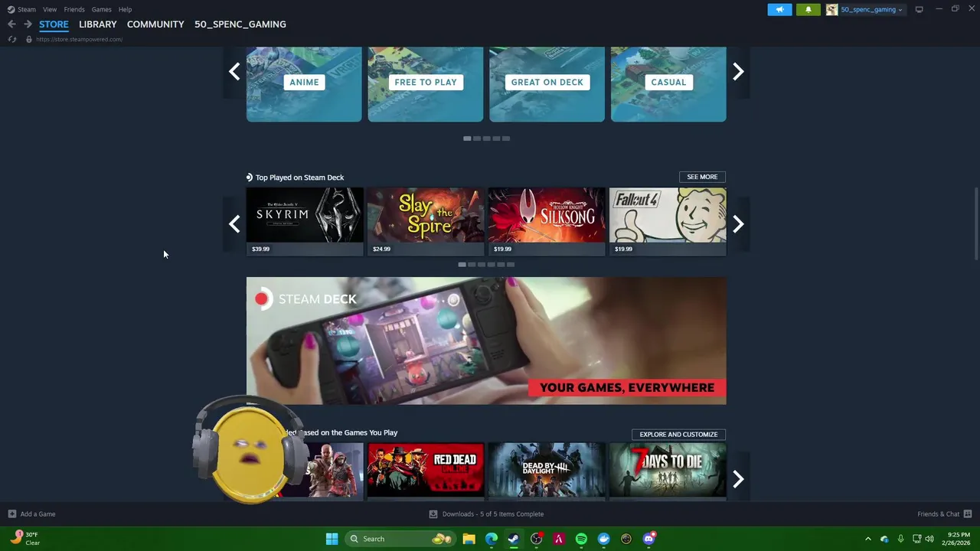
Task: Open the View menu
Action: pos(50,9)
